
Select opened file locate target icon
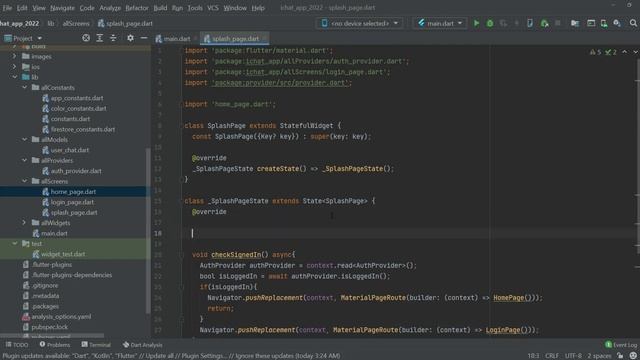click(x=86, y=38)
